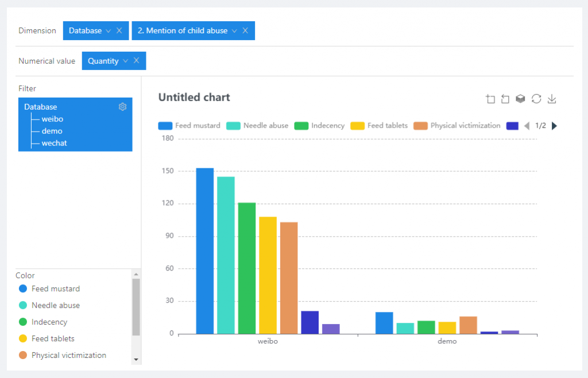Remove the Mention of child abuse dimension
Viewport: 588px width, 378px height.
click(245, 30)
